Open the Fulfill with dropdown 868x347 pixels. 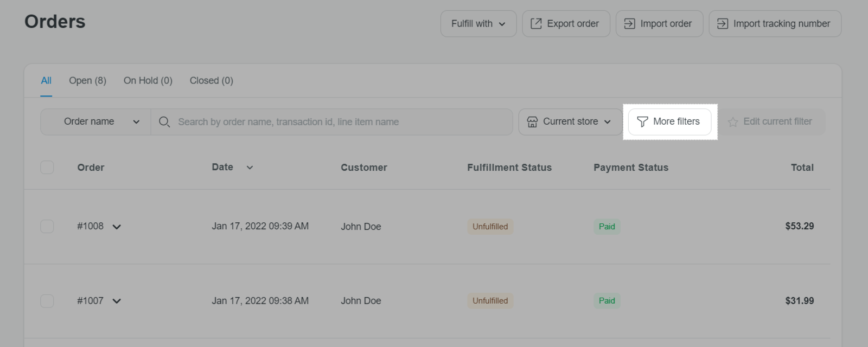click(478, 24)
